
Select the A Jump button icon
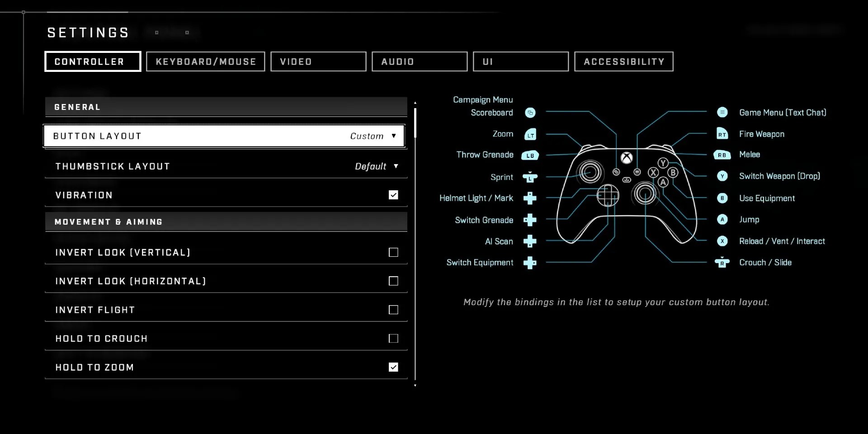722,219
